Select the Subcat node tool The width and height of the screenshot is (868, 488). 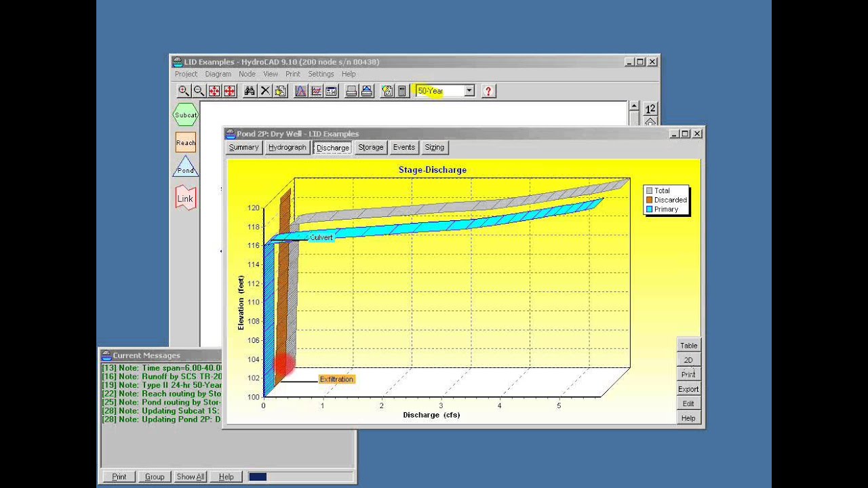[x=186, y=115]
